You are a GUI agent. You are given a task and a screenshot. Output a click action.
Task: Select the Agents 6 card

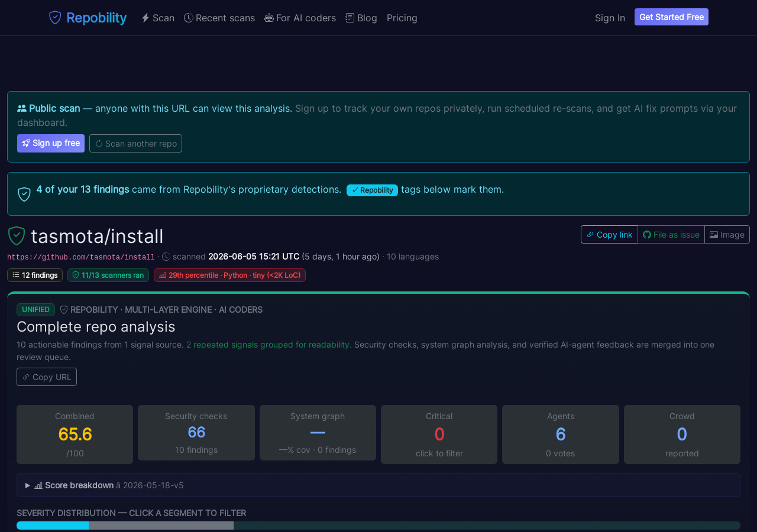(x=561, y=434)
